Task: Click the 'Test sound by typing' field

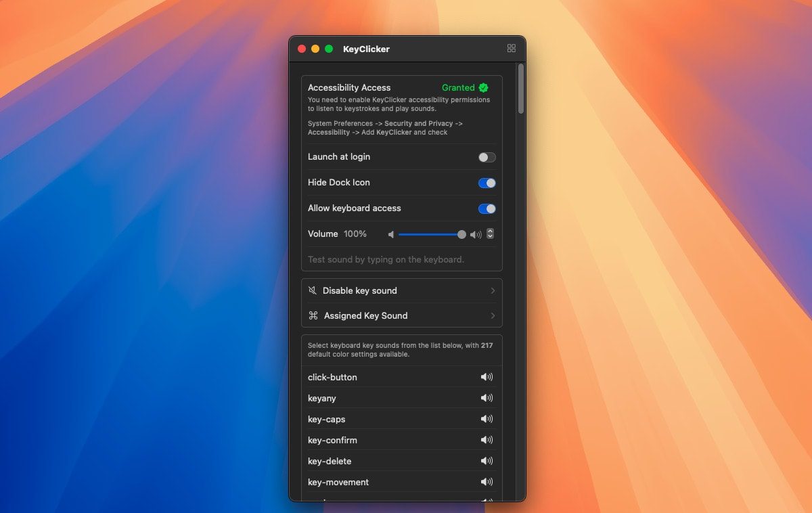Action: click(x=402, y=259)
